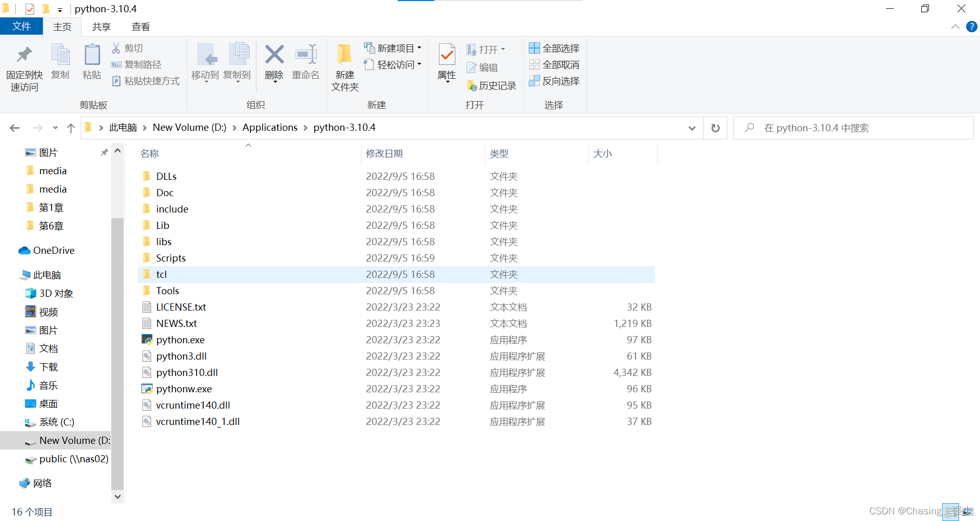Click the Quick Access Toolbar properties checkmark
This screenshot has height=521, width=980.
[x=30, y=9]
